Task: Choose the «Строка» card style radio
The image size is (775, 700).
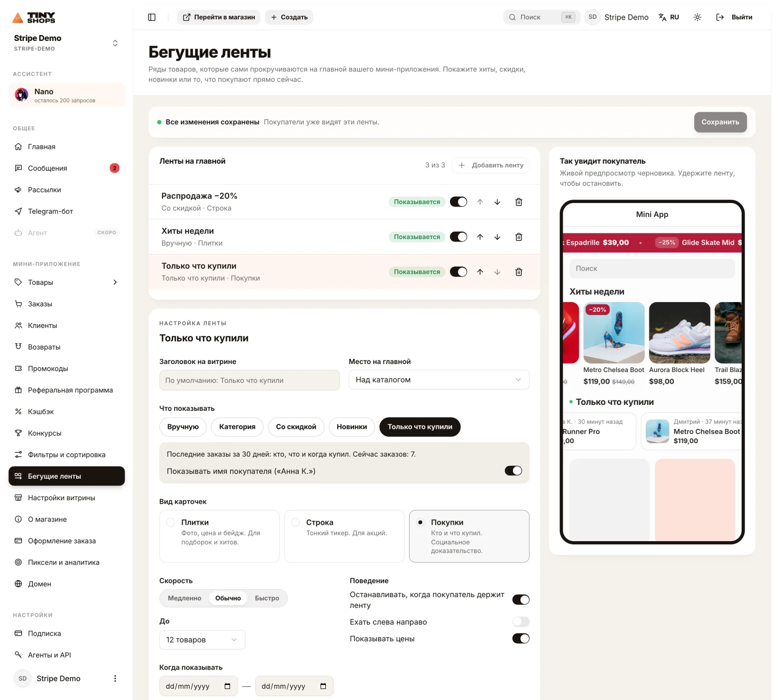Action: pos(296,522)
